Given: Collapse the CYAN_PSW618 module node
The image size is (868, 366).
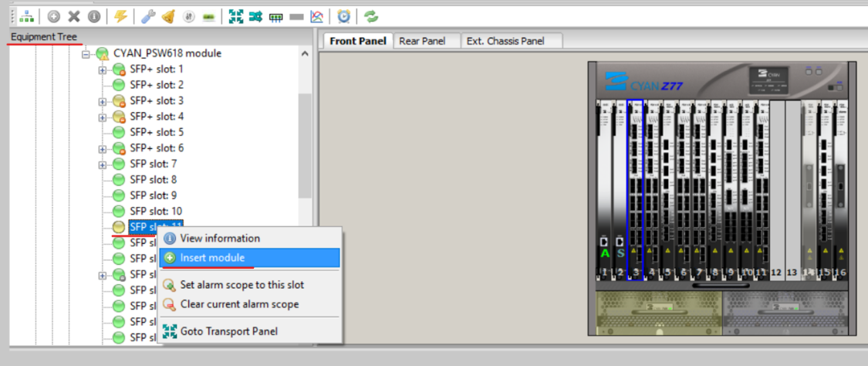Looking at the screenshot, I should (85, 54).
